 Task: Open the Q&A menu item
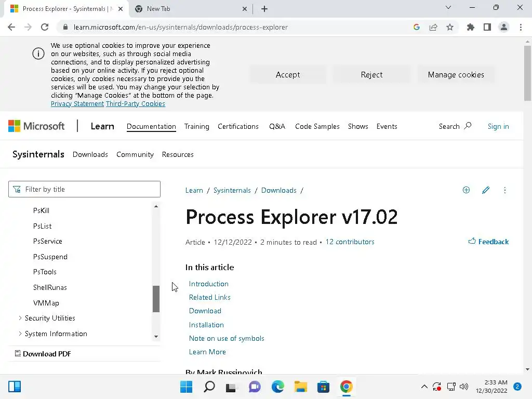pyautogui.click(x=277, y=126)
